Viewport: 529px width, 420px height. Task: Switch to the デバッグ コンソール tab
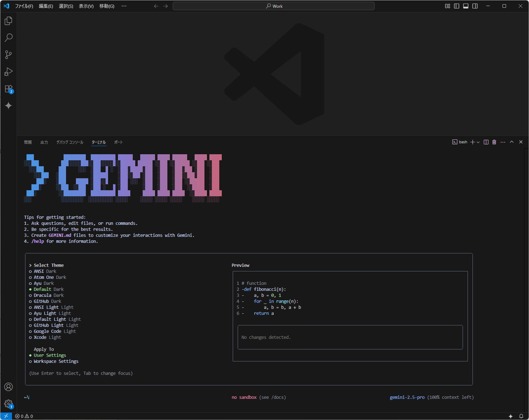point(70,142)
